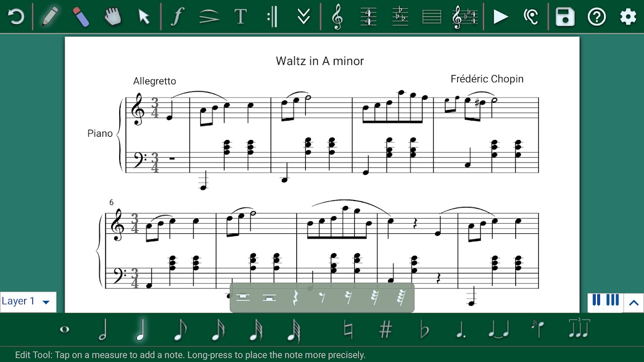Choose the arrow selection tool
The image size is (644, 362).
143,17
